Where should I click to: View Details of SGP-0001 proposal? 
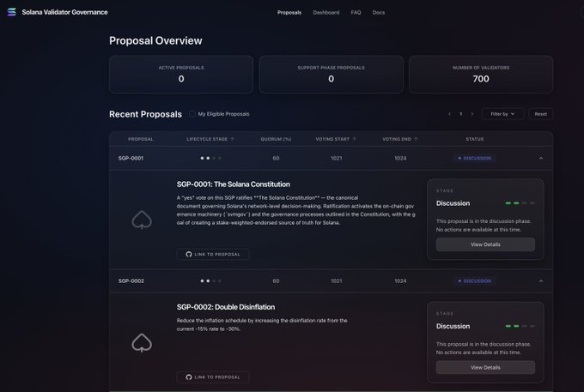coord(485,244)
